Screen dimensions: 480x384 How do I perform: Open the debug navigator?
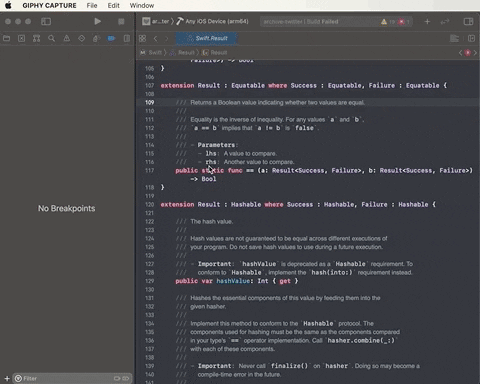coord(96,39)
